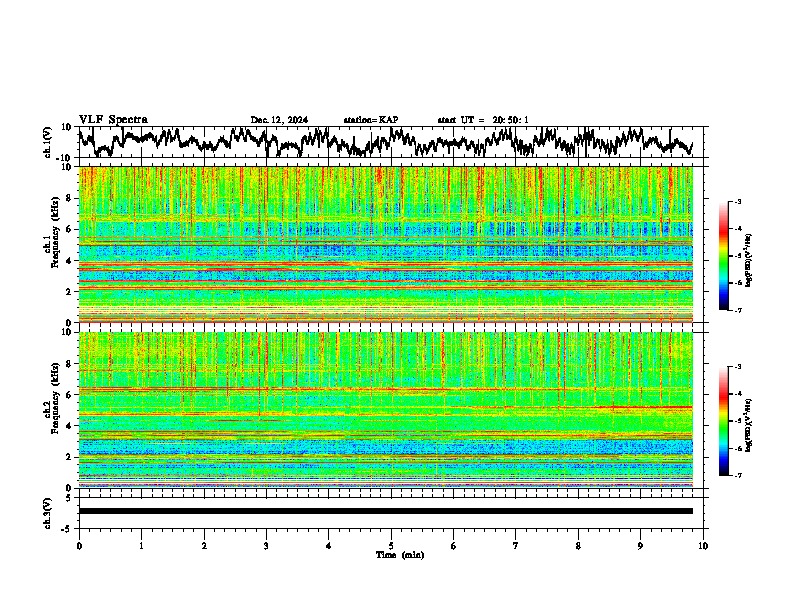The height and width of the screenshot is (612, 792).
Task: Click the 'Time (min)' axis label
Action: (400, 555)
